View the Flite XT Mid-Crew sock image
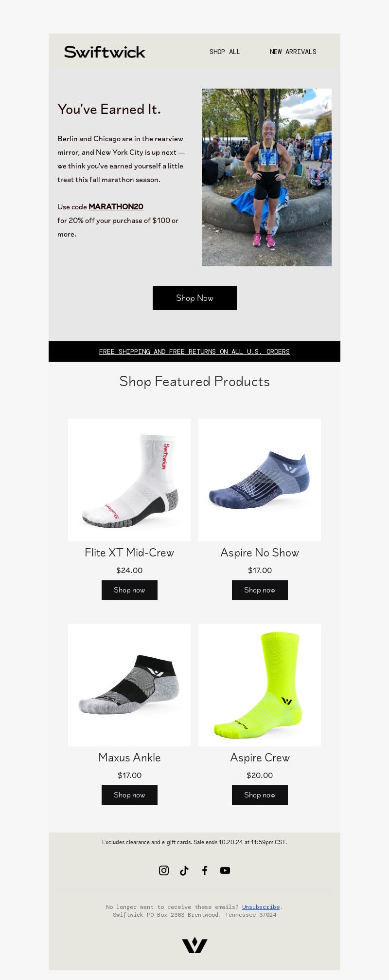The width and height of the screenshot is (389, 980). 129,480
